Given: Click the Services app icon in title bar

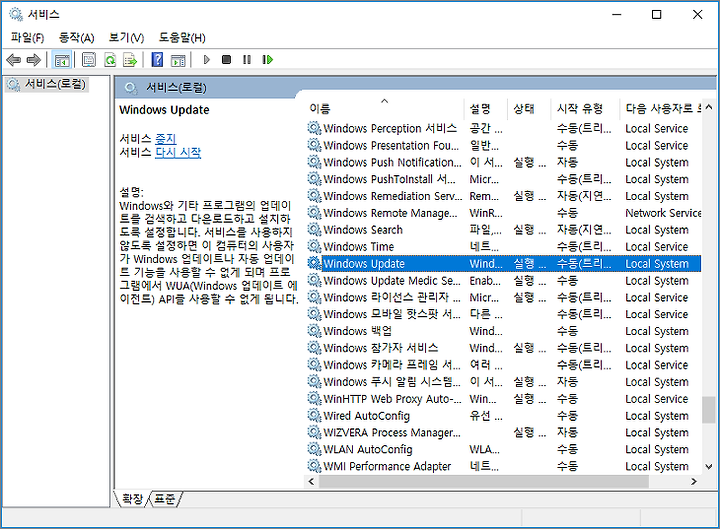Looking at the screenshot, I should [x=16, y=14].
